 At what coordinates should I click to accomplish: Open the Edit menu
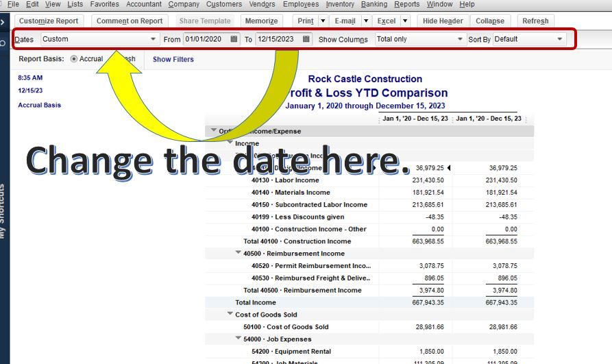[x=32, y=4]
